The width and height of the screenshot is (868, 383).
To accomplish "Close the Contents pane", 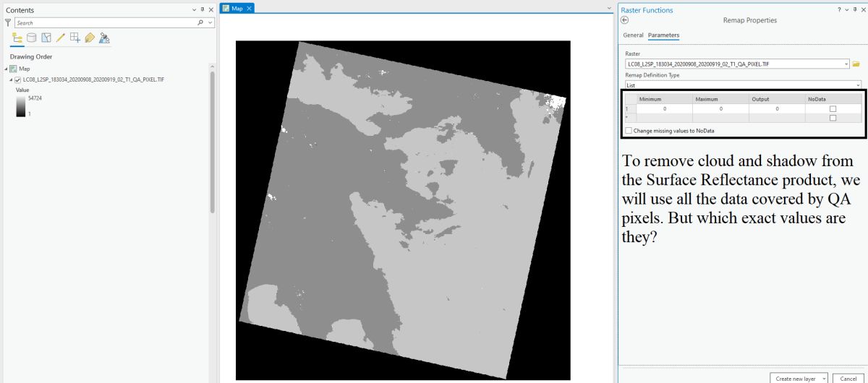I will pyautogui.click(x=210, y=10).
